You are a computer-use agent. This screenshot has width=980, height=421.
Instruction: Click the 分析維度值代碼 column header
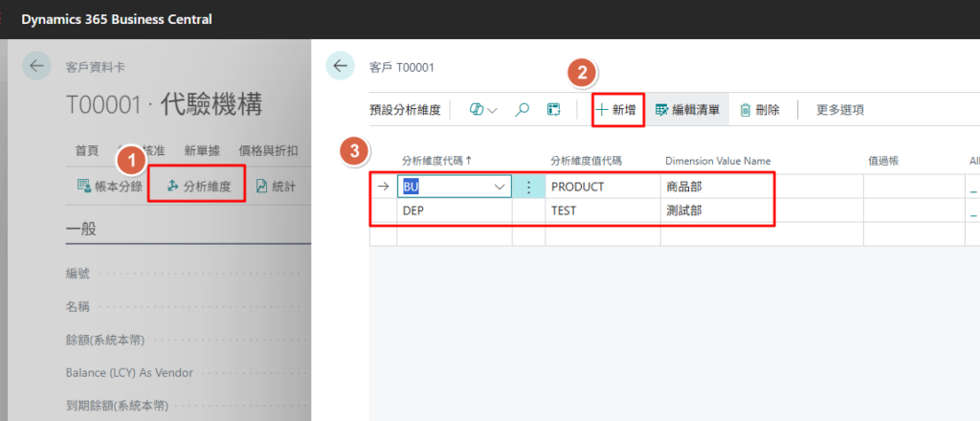(x=587, y=161)
